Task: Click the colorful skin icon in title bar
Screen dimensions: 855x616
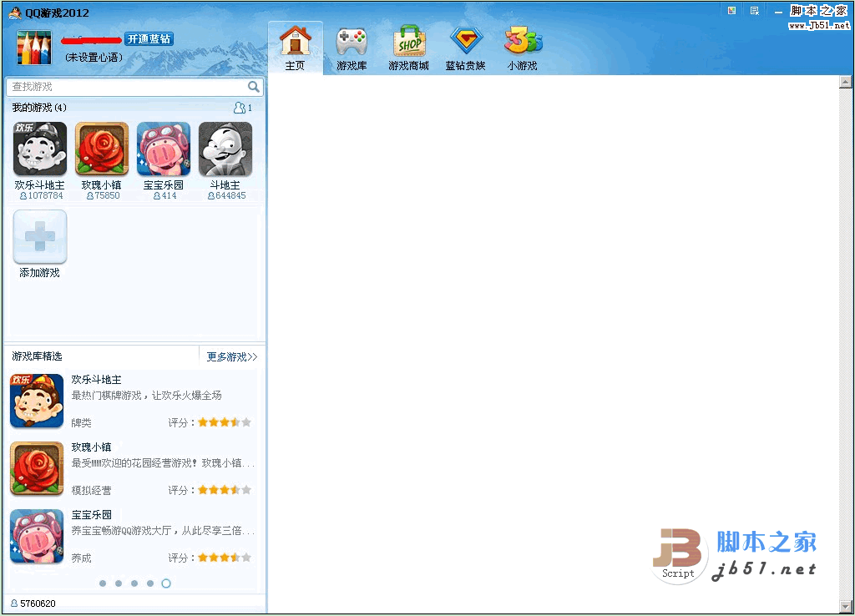Action: pyautogui.click(x=731, y=10)
